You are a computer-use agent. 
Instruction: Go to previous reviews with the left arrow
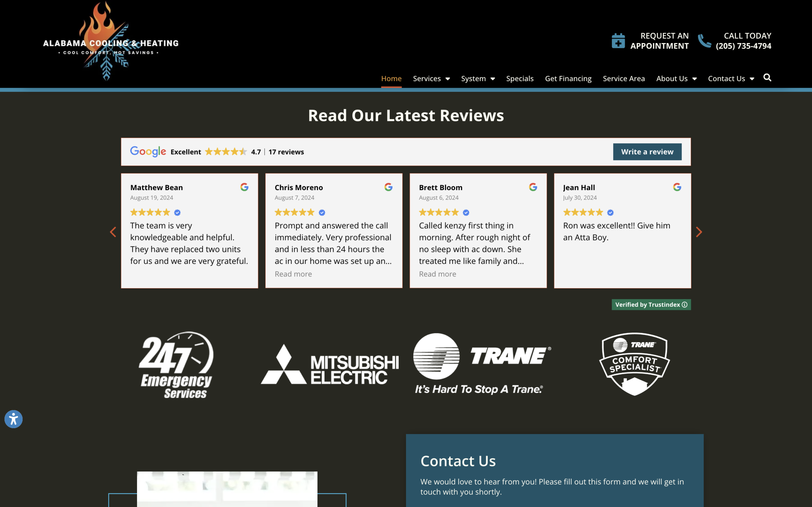coord(113,232)
